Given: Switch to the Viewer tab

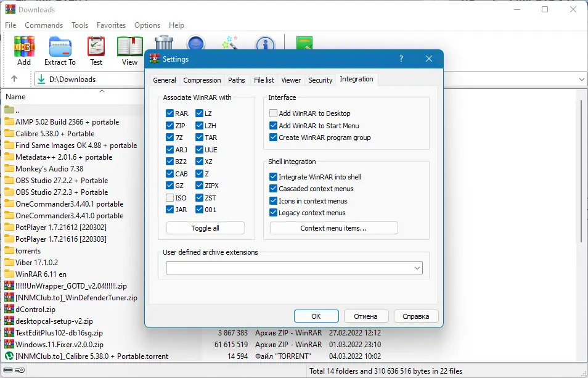Looking at the screenshot, I should (x=291, y=80).
